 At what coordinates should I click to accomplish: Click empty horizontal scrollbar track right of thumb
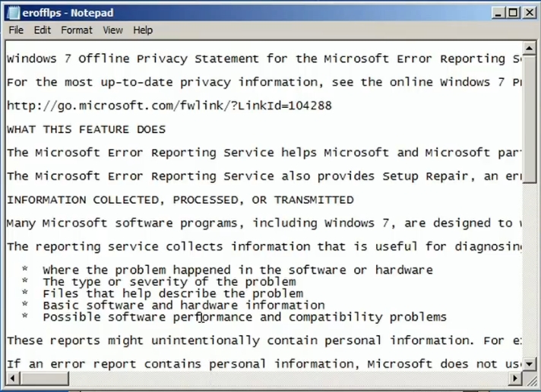coord(289,378)
